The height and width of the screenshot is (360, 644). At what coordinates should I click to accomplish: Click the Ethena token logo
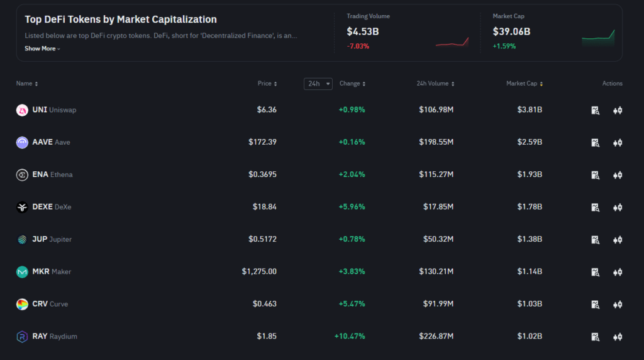(x=22, y=175)
